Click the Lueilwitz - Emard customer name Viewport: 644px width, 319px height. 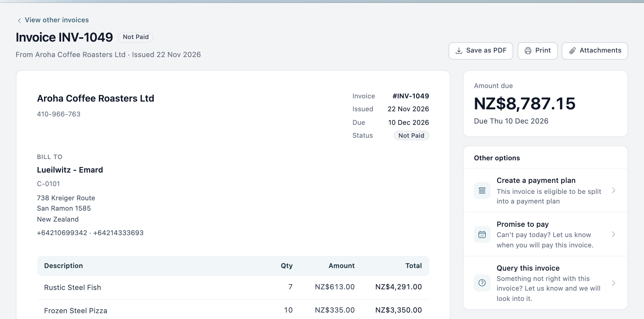70,170
